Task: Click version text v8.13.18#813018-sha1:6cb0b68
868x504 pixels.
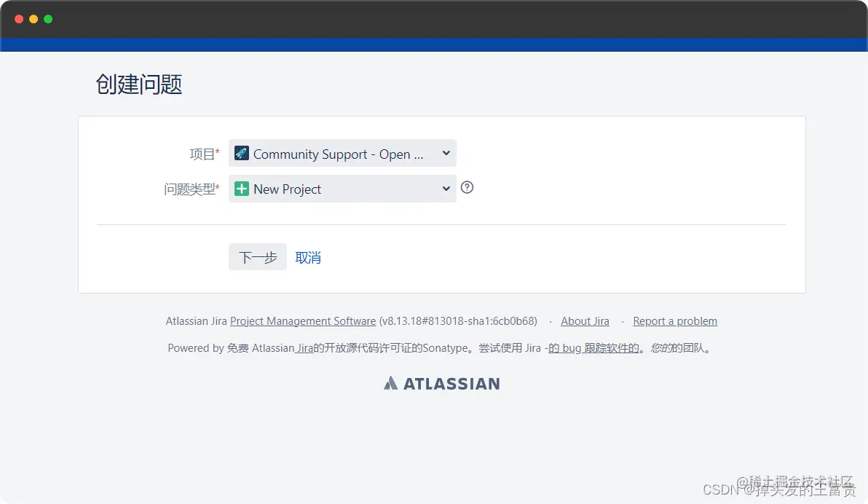Action: [x=458, y=321]
